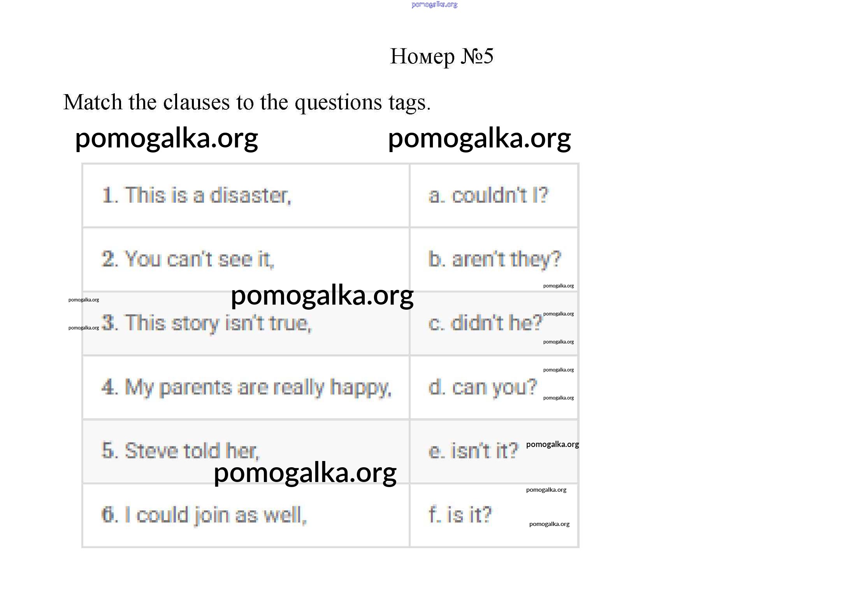Click the large pomogalka.org watermark above "couldn't I?"
This screenshot has height=596, width=868.
pyautogui.click(x=479, y=138)
